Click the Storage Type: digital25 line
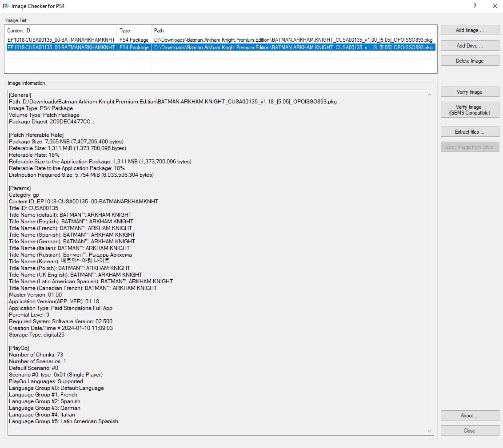 pyautogui.click(x=36, y=335)
